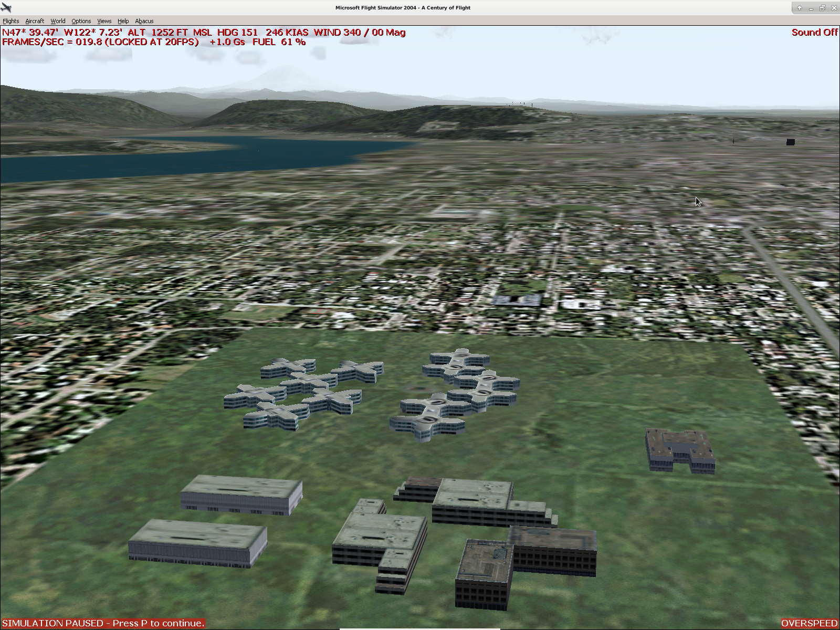Click the SIMULATION PAUSED message
The image size is (840, 630).
click(x=103, y=623)
